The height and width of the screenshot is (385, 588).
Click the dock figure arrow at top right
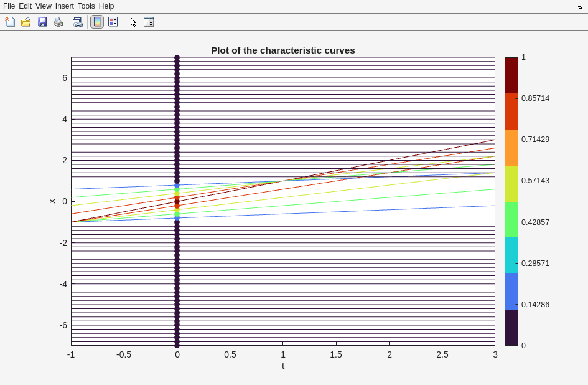pyautogui.click(x=580, y=7)
